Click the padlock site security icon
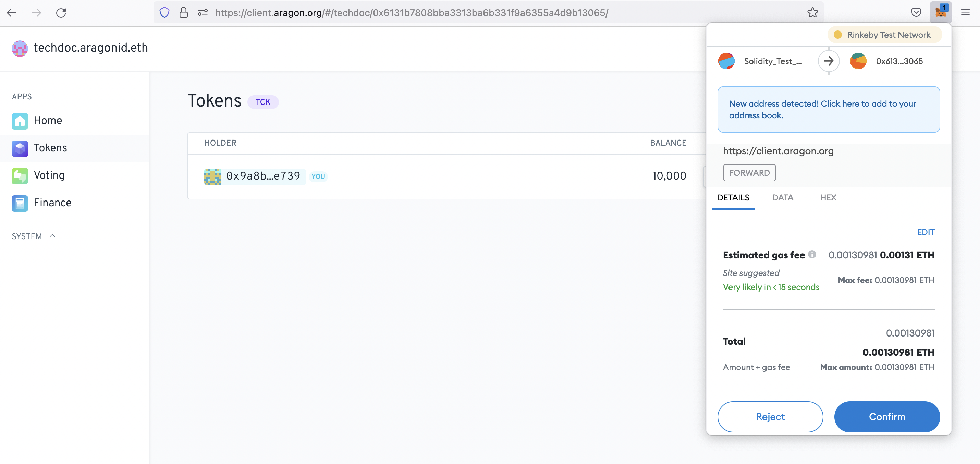Viewport: 980px width, 464px height. click(x=184, y=13)
